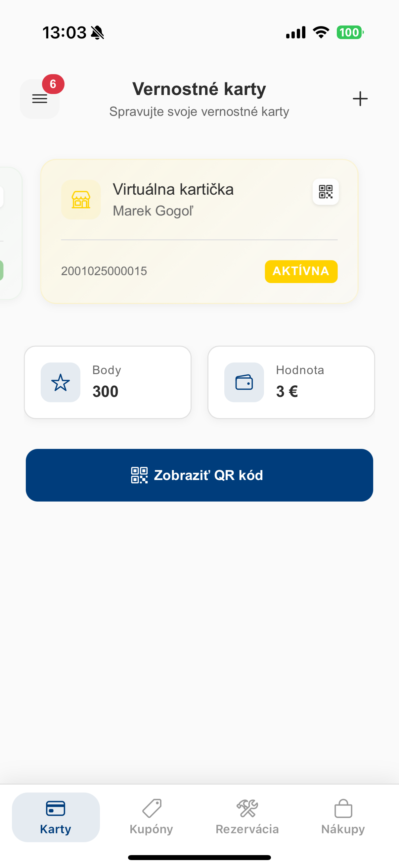Screen dimensions: 399x868
Task: Tap the yellow store icon on the card
Action: coord(81,200)
